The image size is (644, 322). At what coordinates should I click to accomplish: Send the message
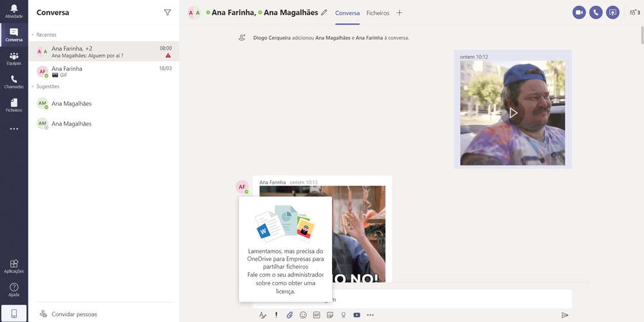click(565, 315)
